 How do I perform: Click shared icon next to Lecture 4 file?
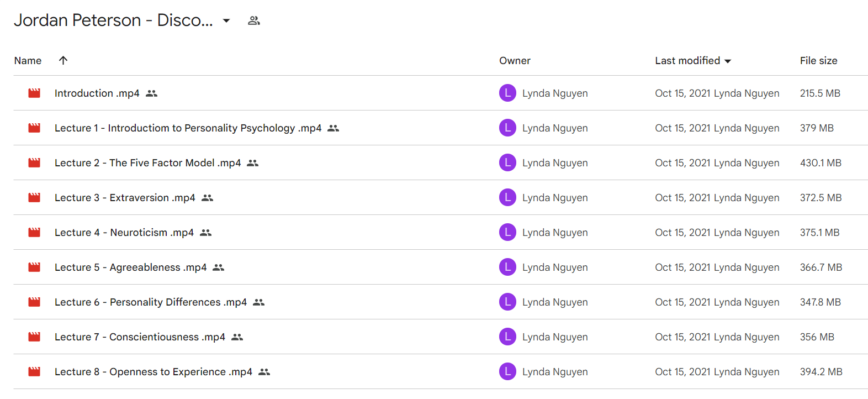205,233
